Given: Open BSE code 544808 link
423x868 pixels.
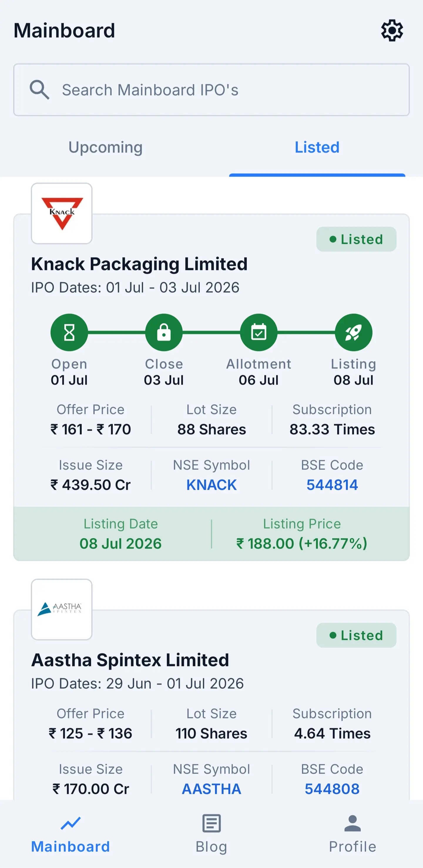Looking at the screenshot, I should [x=332, y=789].
